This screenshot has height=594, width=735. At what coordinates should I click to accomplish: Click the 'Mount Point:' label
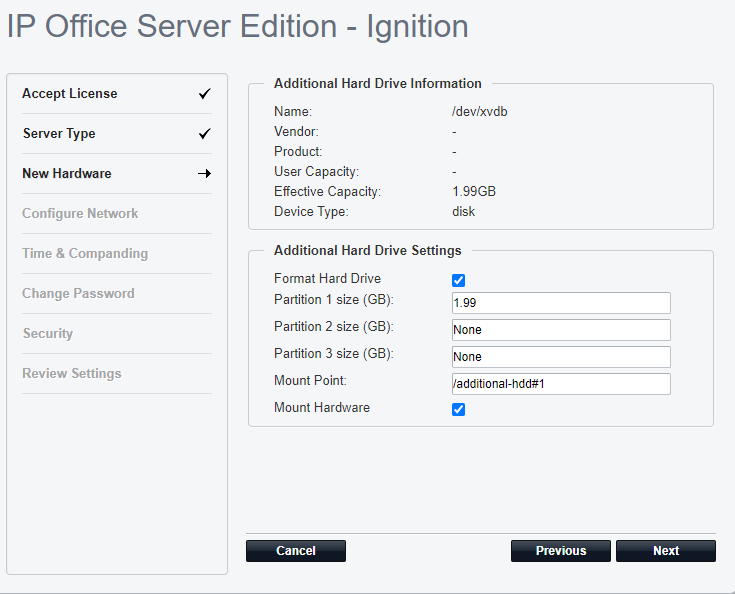pos(310,380)
